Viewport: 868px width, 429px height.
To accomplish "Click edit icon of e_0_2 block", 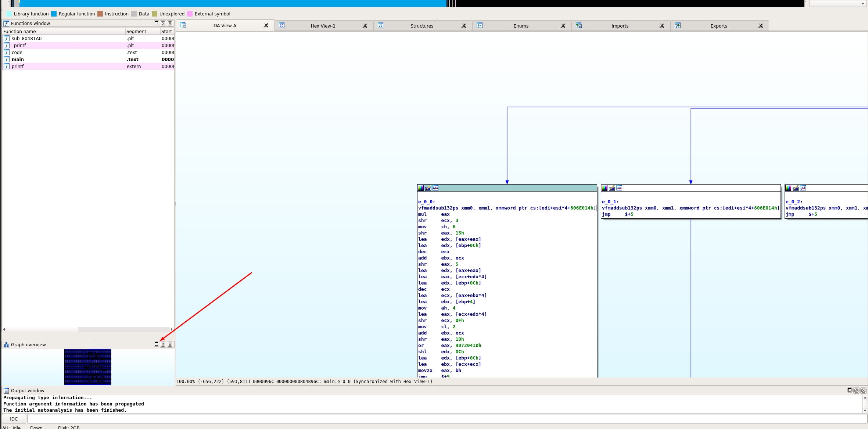I will click(796, 188).
